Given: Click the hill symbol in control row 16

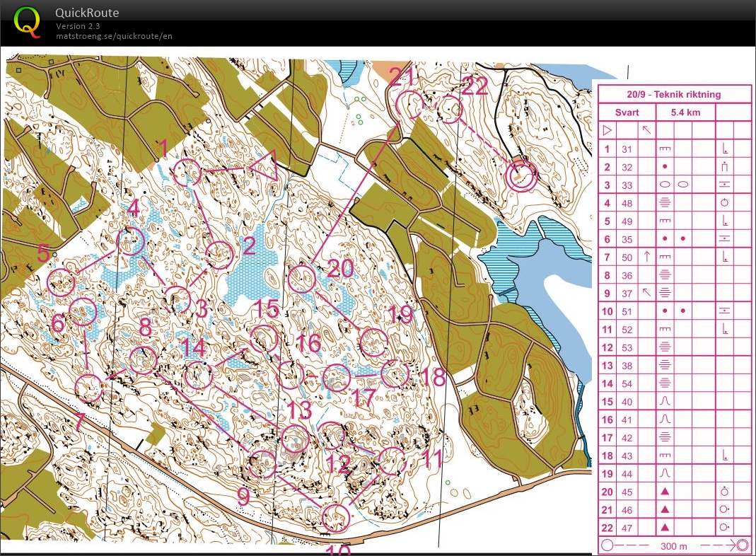Looking at the screenshot, I should pos(665,419).
